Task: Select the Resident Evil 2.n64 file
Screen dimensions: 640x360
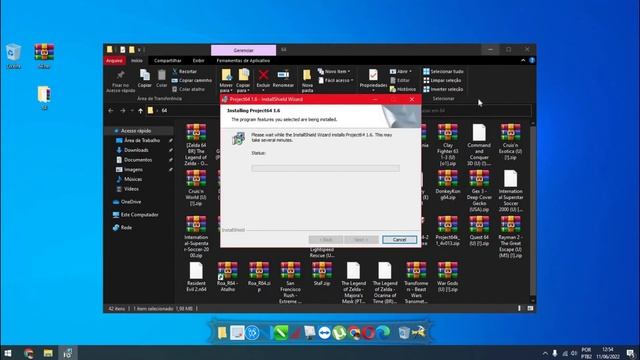Action: (196, 277)
